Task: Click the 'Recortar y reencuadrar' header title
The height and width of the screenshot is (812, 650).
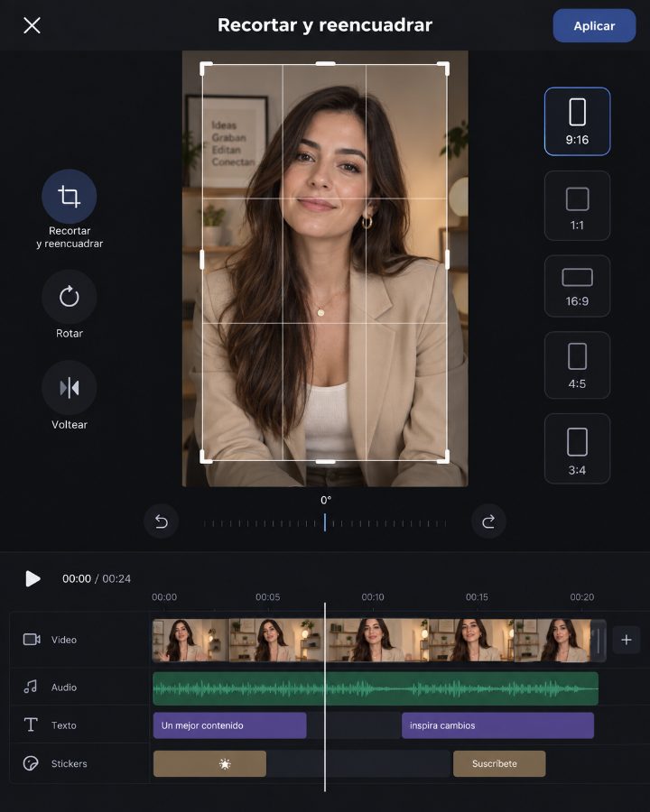Action: point(325,25)
